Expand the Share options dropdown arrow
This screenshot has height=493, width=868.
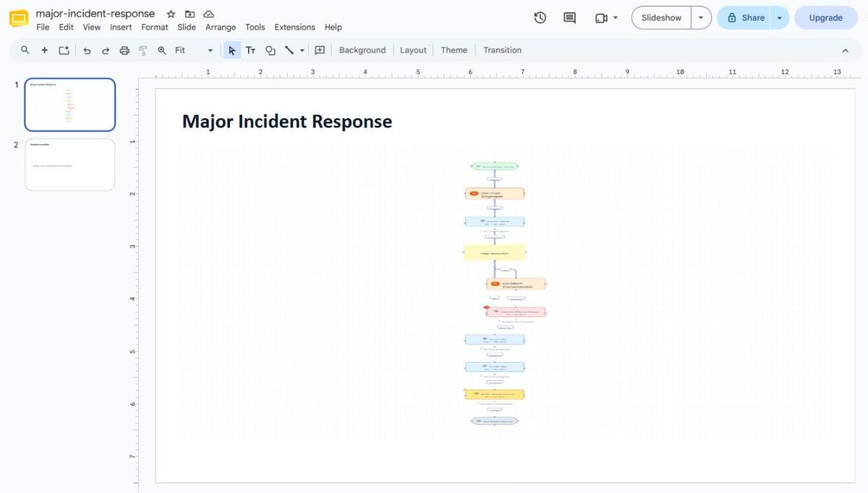(780, 18)
